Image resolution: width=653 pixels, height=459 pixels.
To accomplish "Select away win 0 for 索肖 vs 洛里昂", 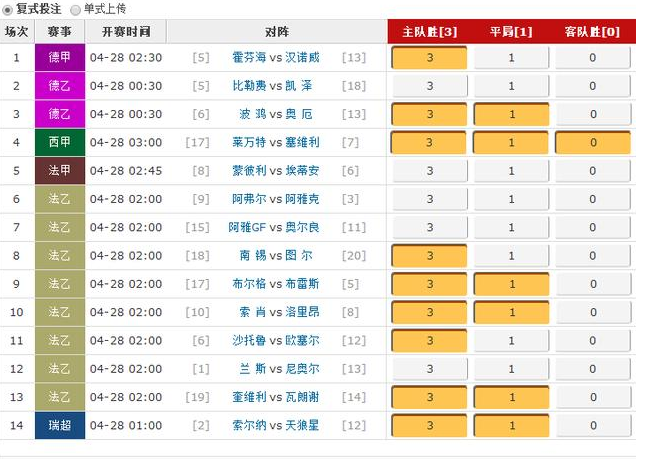I will [593, 312].
